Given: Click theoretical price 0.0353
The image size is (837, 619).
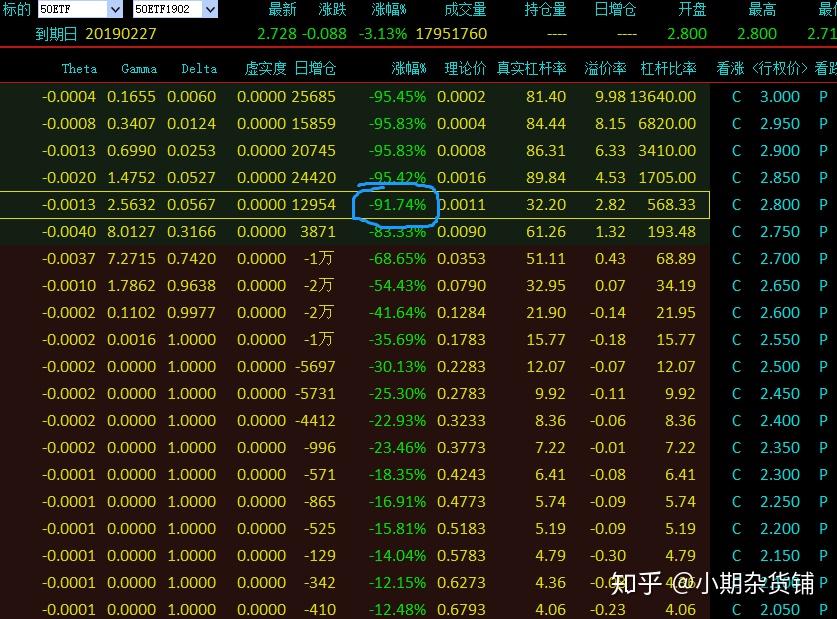Looking at the screenshot, I should [461, 259].
